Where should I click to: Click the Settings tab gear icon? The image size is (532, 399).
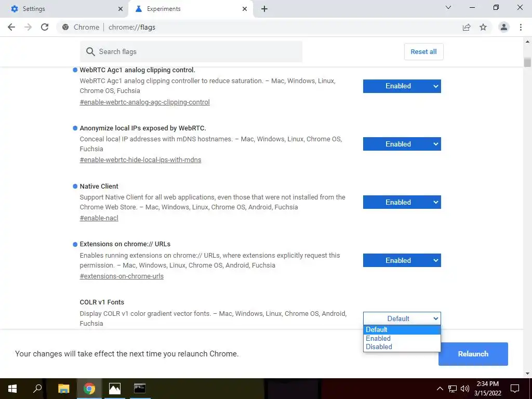pos(14,9)
